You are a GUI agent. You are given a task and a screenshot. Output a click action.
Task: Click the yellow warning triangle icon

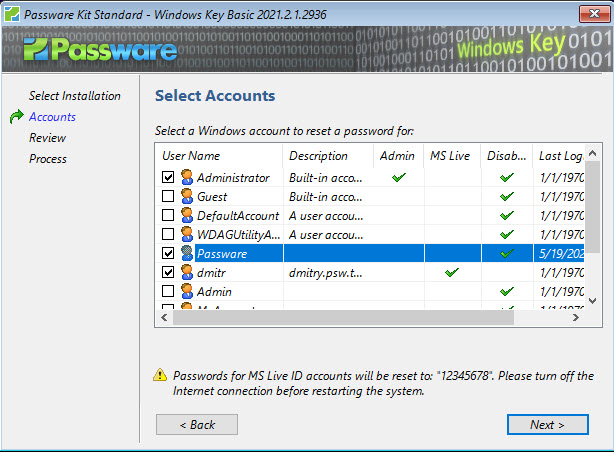[160, 375]
